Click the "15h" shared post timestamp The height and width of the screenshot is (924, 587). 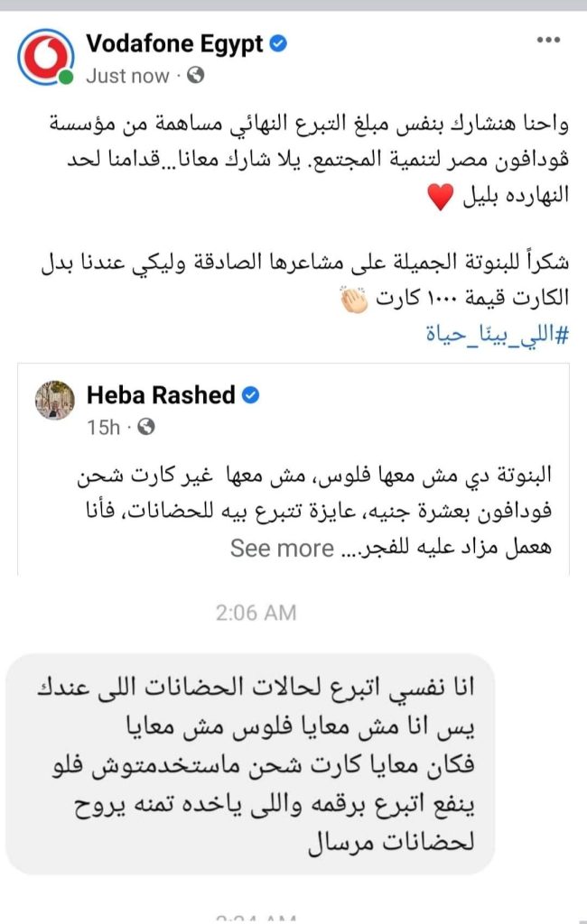pyautogui.click(x=103, y=426)
